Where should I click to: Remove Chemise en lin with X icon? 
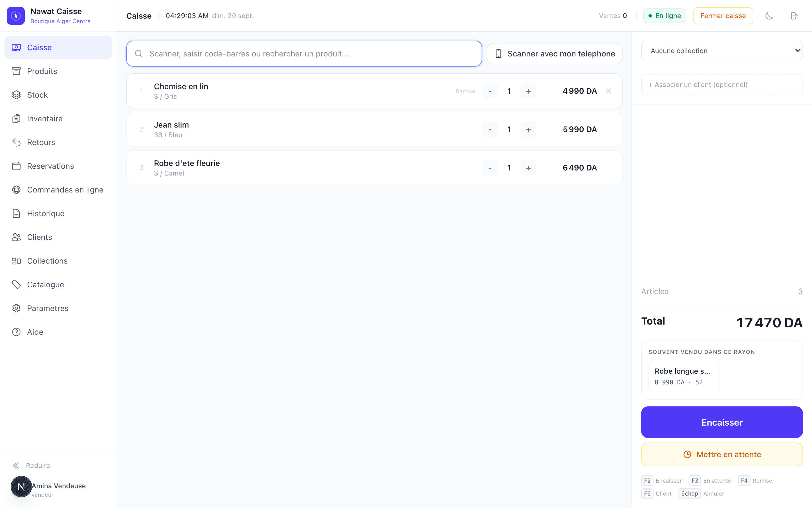[x=608, y=91]
